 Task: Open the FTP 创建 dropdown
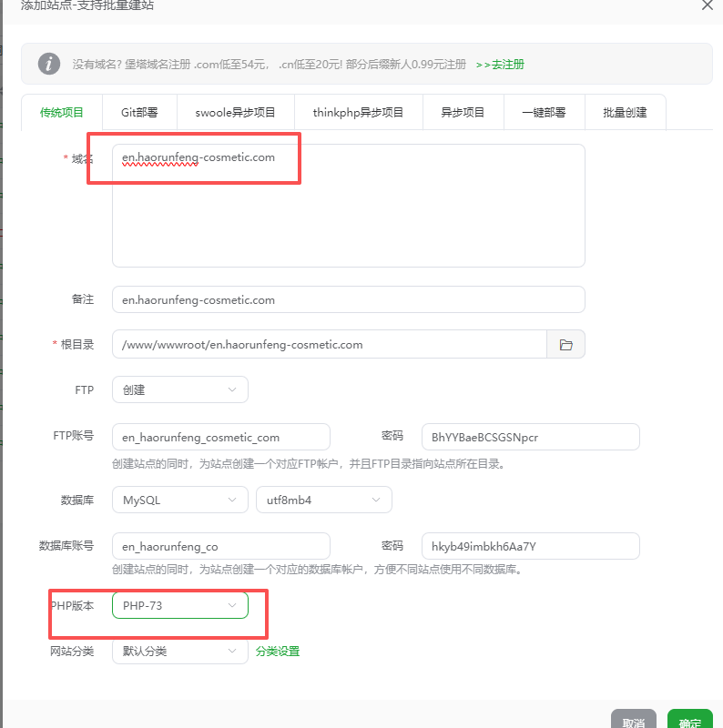[179, 389]
